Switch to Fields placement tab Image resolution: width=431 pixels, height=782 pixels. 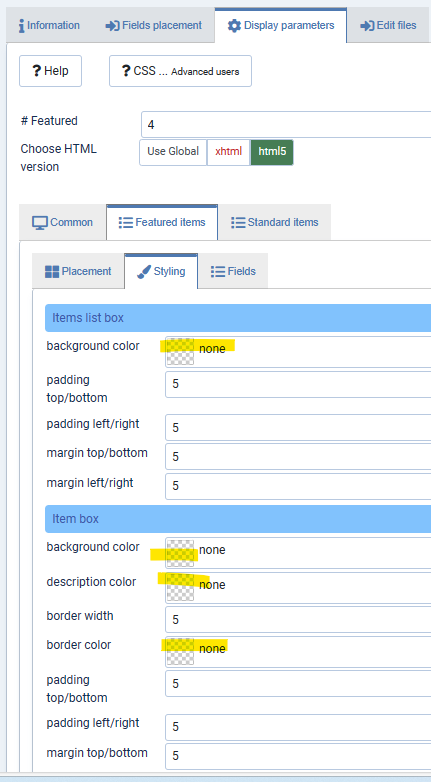coord(154,25)
